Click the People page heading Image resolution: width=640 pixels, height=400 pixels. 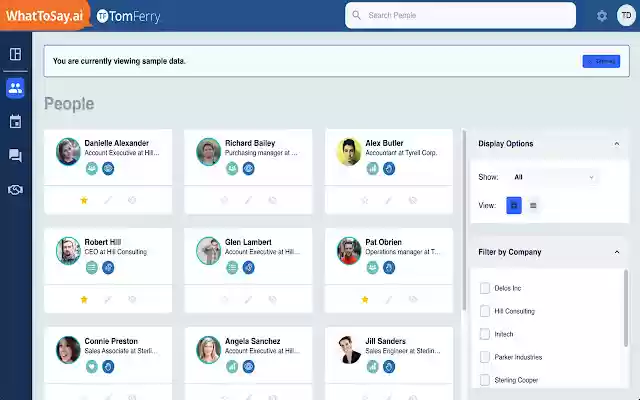click(x=69, y=104)
